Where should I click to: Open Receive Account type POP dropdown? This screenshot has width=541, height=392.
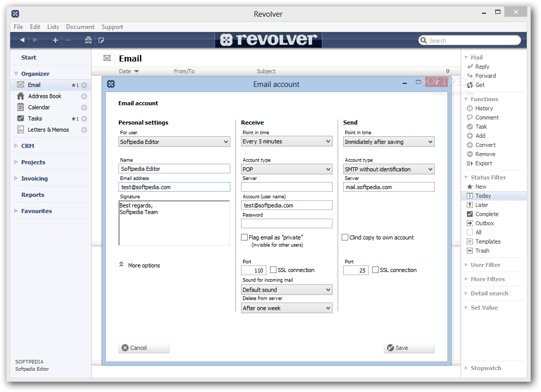(x=287, y=169)
